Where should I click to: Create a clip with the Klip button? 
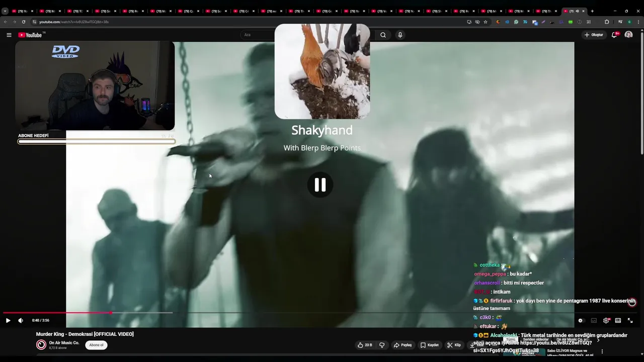[454, 345]
